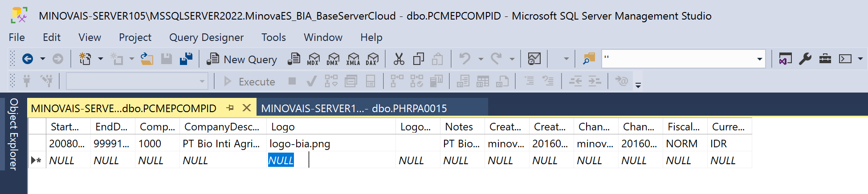Click the Navigate Backward arrow icon

click(28, 59)
